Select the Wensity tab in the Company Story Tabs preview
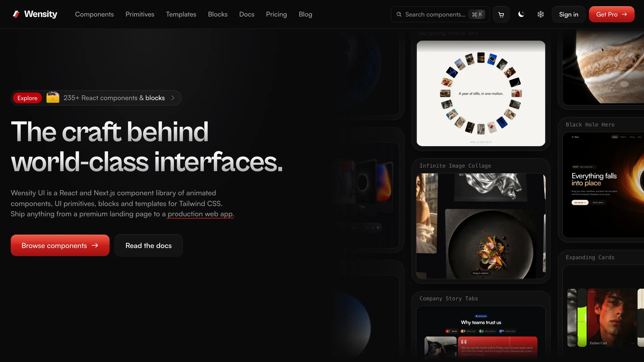The image size is (644, 362). (452, 331)
